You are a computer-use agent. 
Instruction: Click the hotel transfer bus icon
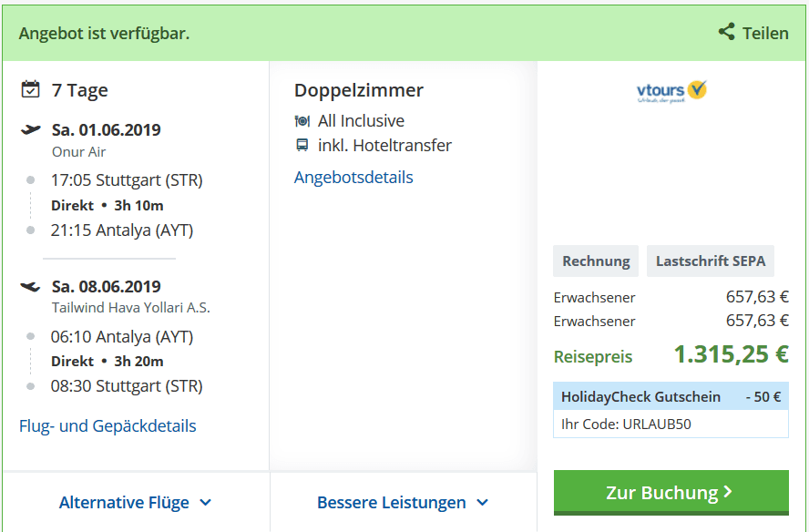[x=302, y=146]
